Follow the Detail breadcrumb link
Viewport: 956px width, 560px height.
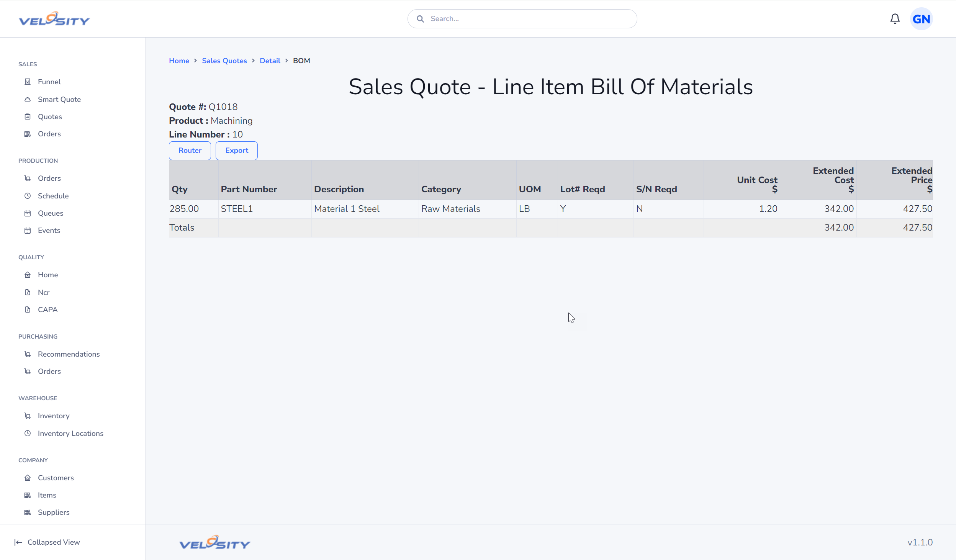pyautogui.click(x=270, y=61)
